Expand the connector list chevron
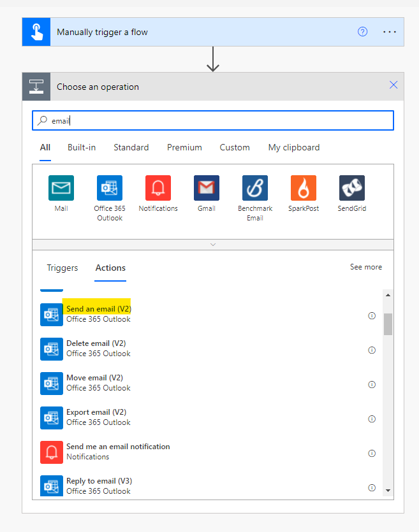The image size is (419, 532). [213, 245]
